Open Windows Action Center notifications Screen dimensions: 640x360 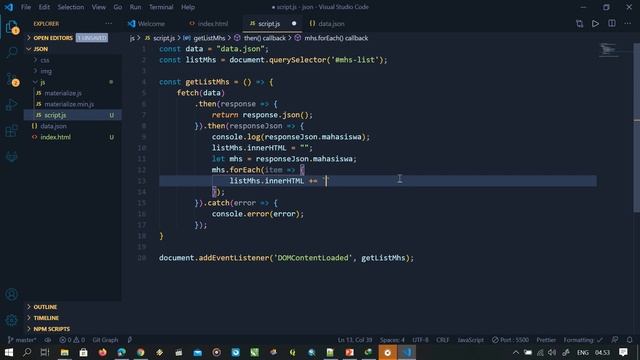[x=623, y=352]
